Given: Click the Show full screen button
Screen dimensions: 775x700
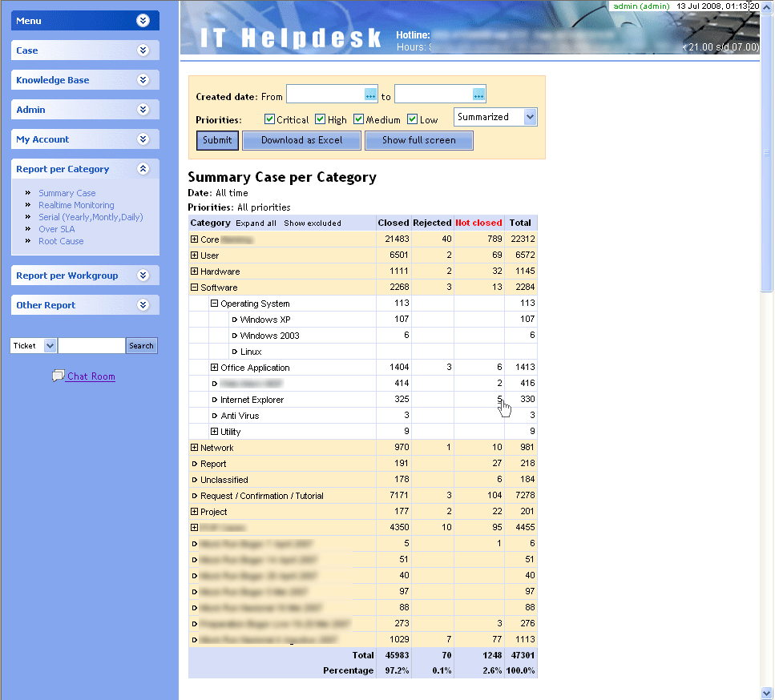Looking at the screenshot, I should click(x=418, y=140).
